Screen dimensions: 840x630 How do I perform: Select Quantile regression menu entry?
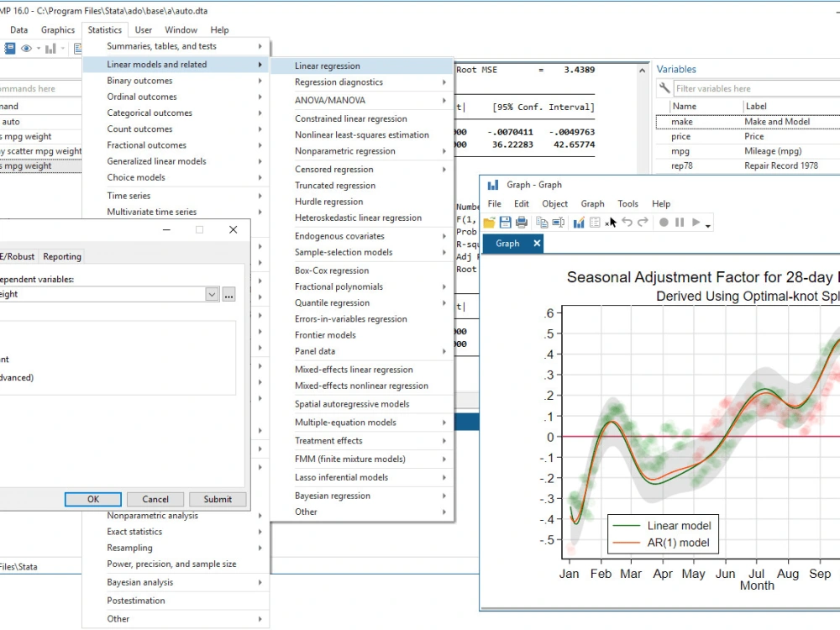coord(361,303)
